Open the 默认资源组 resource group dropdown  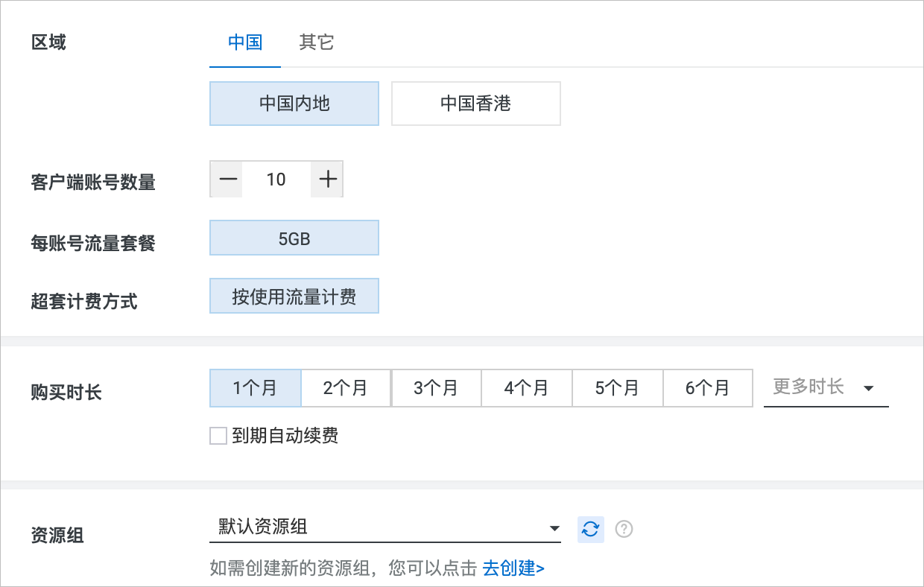(385, 528)
